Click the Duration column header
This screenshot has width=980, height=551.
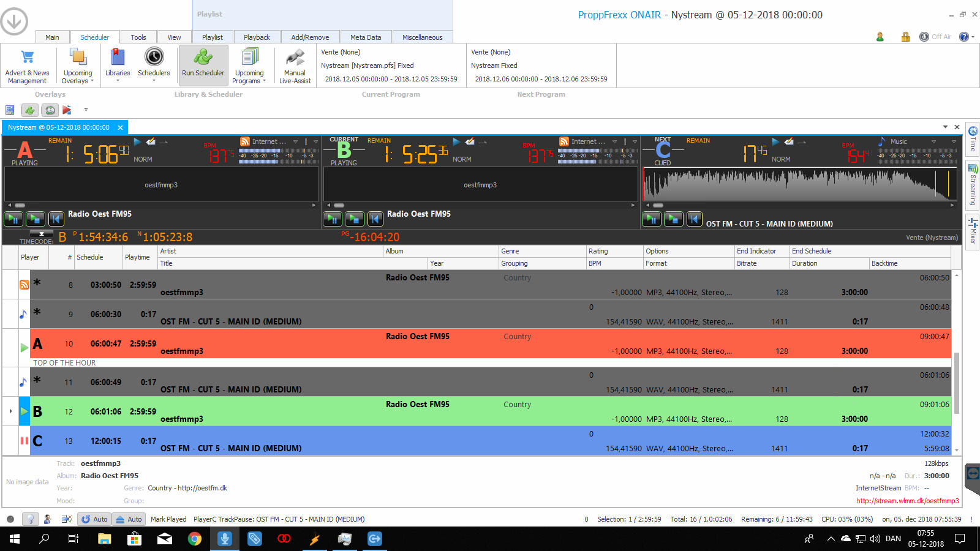pyautogui.click(x=829, y=263)
